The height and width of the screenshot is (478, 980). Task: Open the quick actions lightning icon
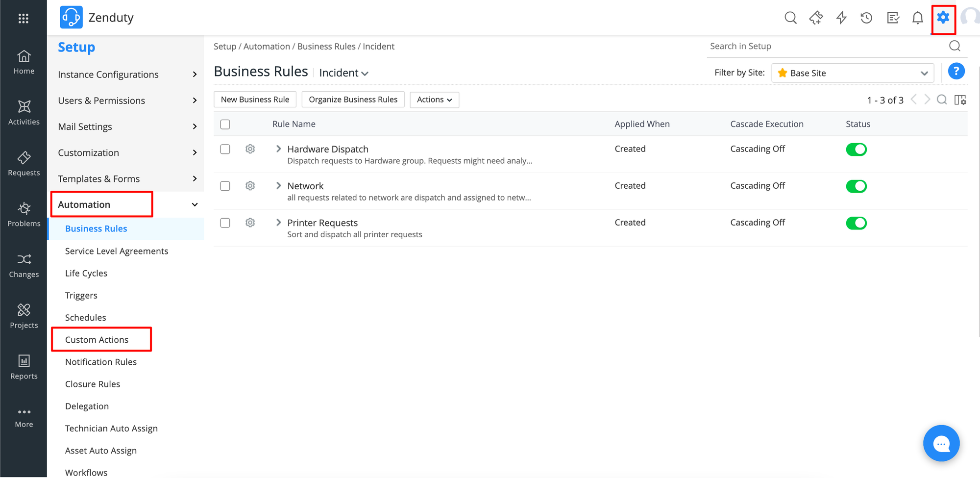click(841, 18)
